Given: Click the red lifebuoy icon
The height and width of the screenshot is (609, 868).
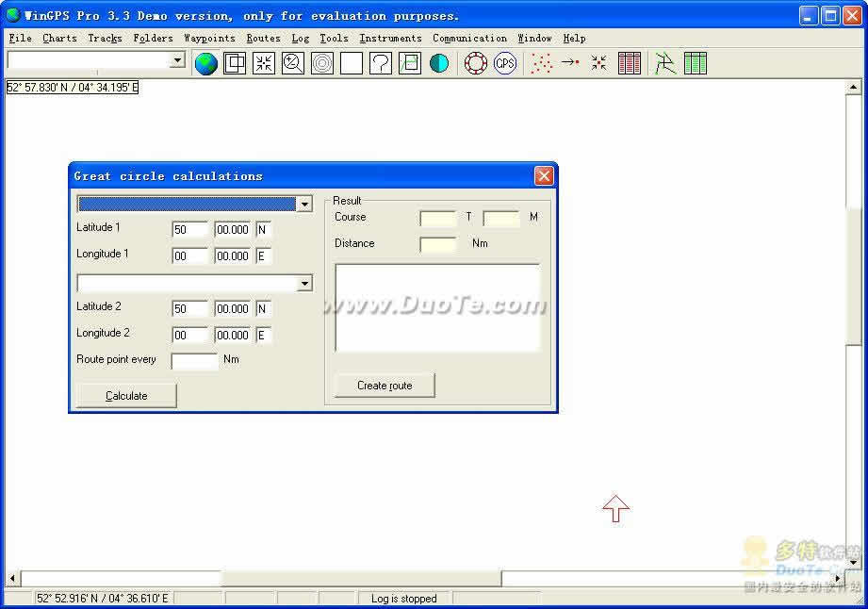Looking at the screenshot, I should (476, 63).
